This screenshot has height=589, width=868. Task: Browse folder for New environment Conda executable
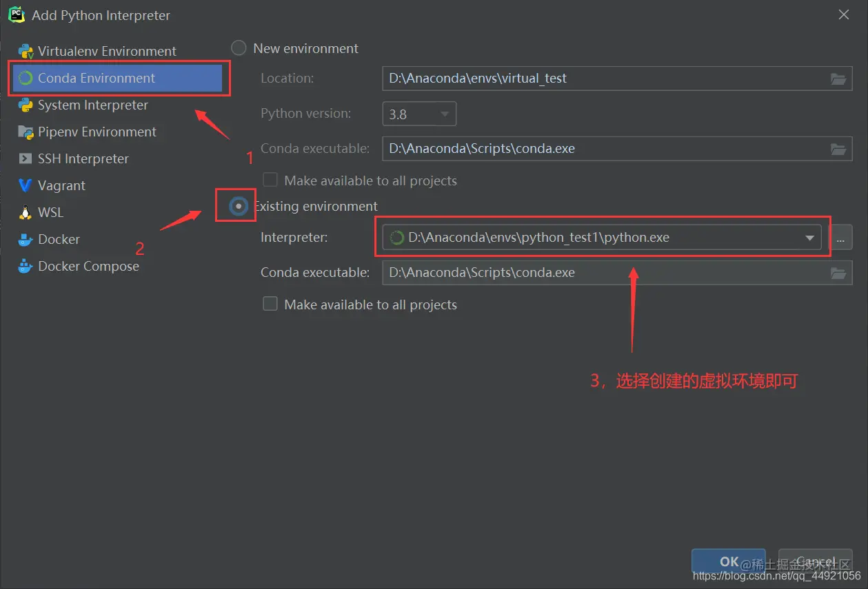pos(838,149)
